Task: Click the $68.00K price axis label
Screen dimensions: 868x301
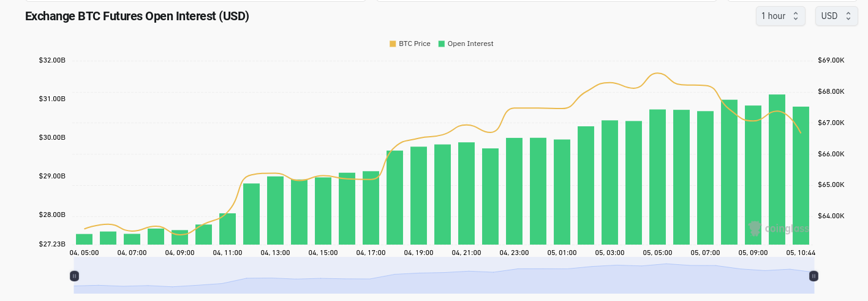Action: 831,91
